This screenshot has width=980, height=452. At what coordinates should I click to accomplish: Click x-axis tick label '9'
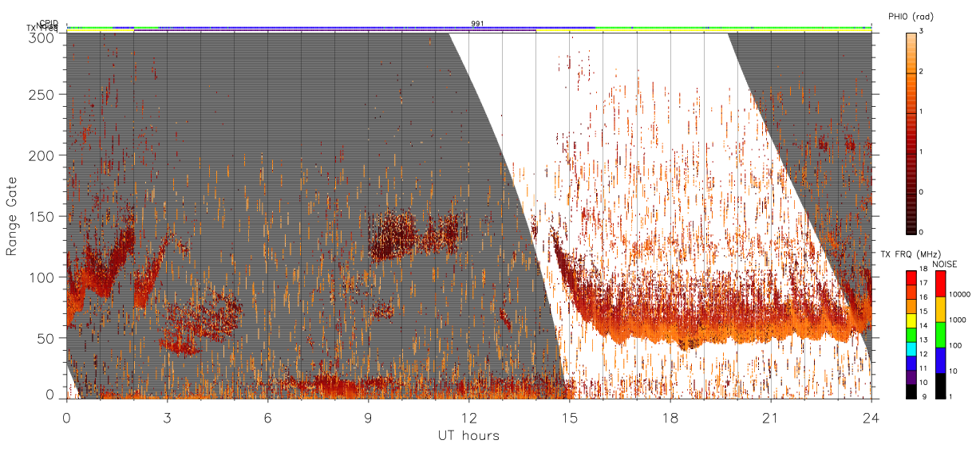pos(368,418)
